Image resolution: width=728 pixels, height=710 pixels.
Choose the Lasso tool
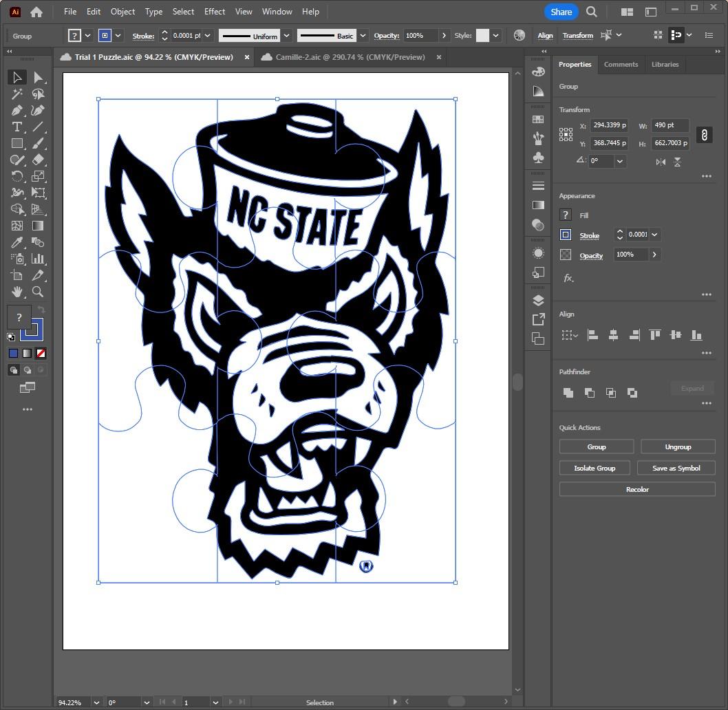coord(38,94)
